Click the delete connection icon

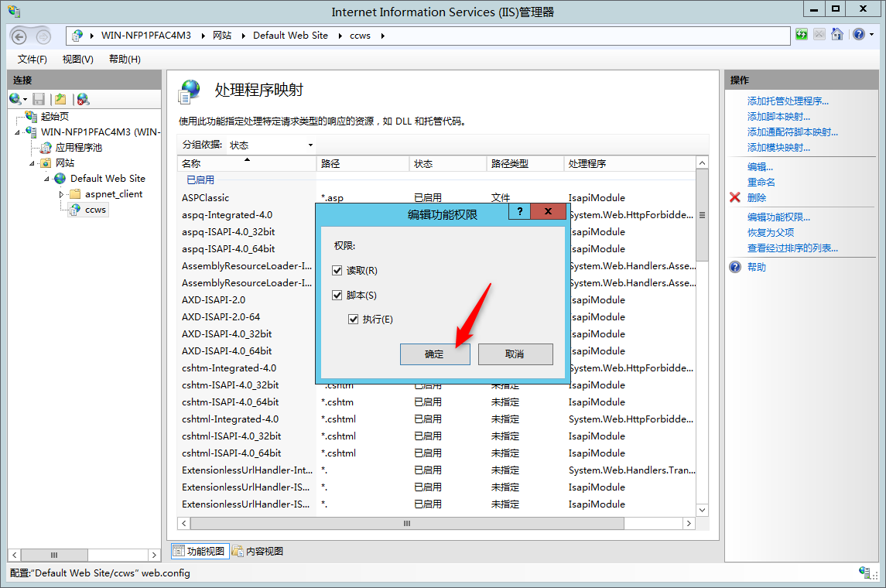(83, 99)
